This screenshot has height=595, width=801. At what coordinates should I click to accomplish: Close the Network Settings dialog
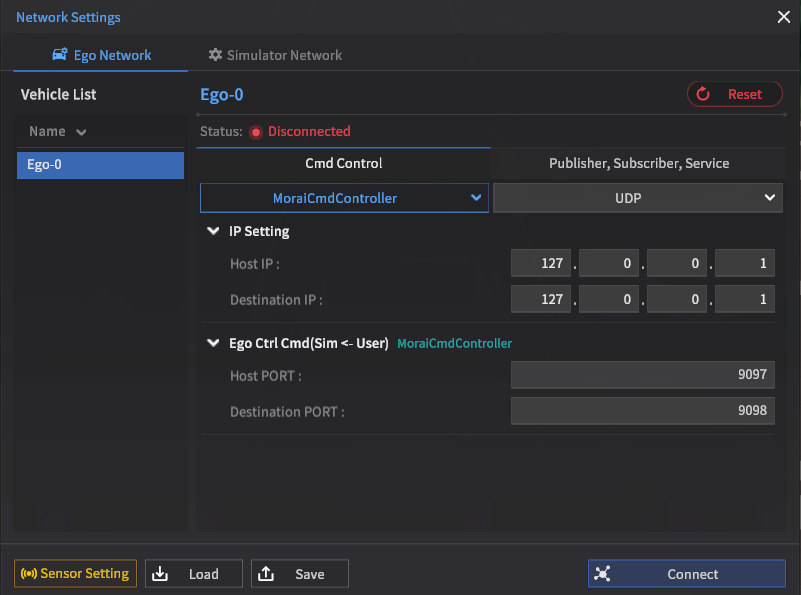tap(784, 17)
